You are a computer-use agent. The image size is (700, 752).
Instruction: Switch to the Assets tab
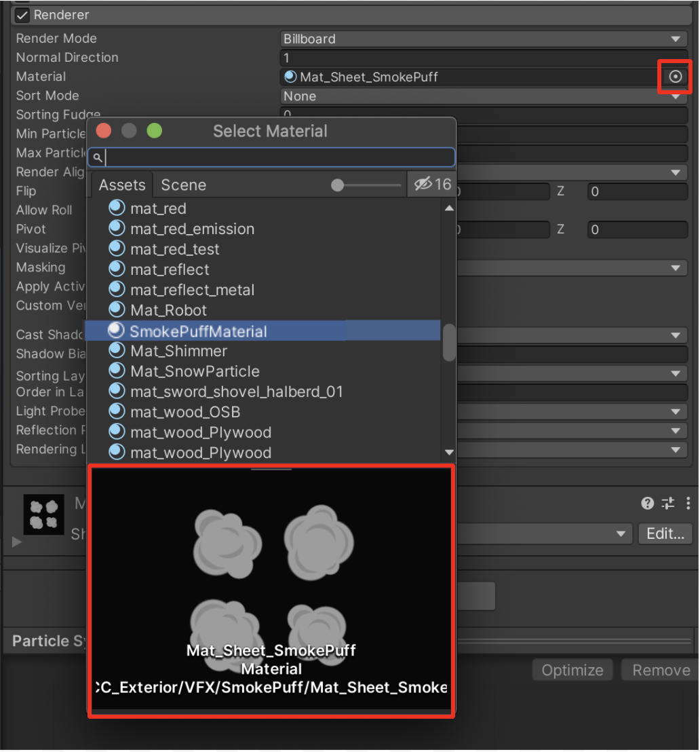click(x=122, y=185)
